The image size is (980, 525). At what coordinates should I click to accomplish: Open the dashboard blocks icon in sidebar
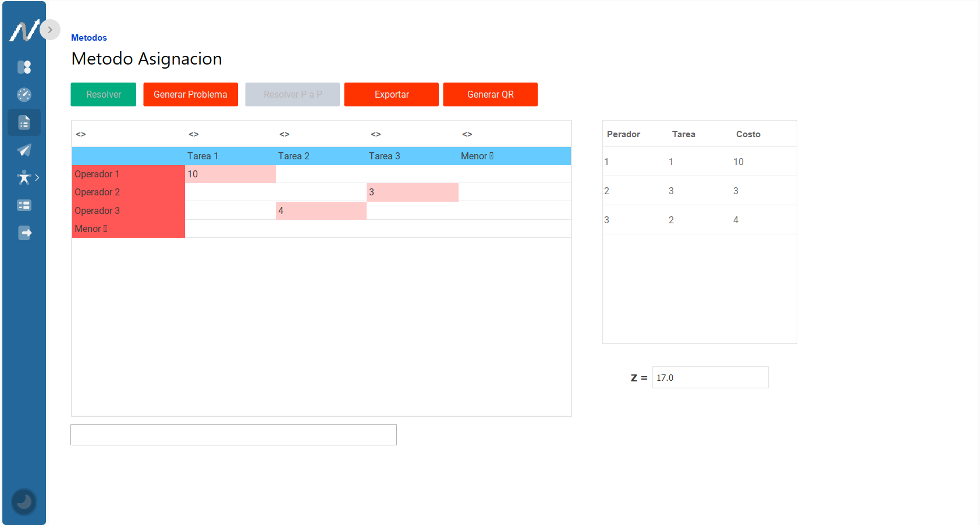pos(24,67)
